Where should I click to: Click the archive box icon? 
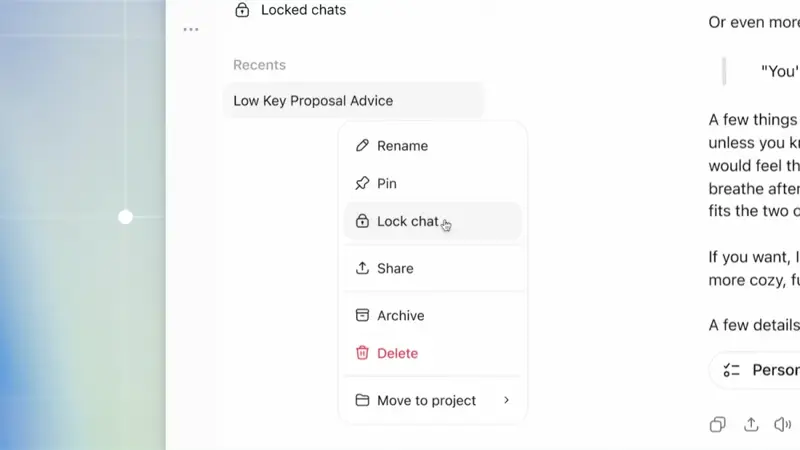pos(362,315)
